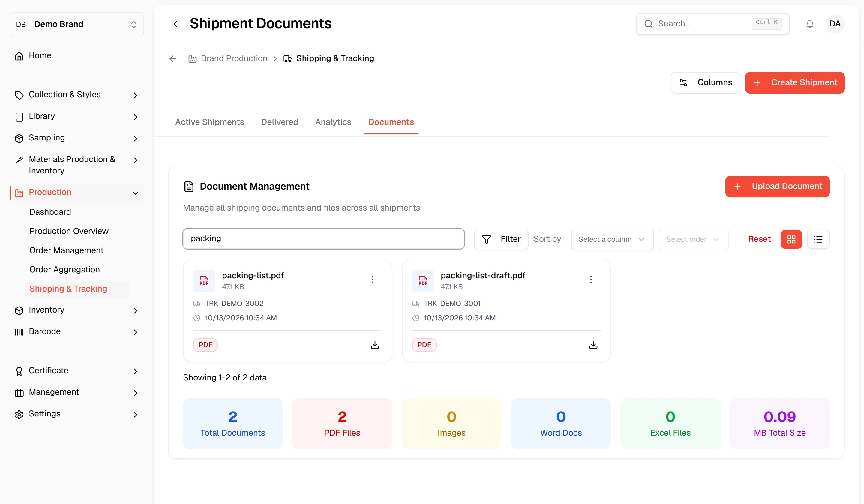
Task: Expand the Settings section chevron
Action: [x=135, y=415]
